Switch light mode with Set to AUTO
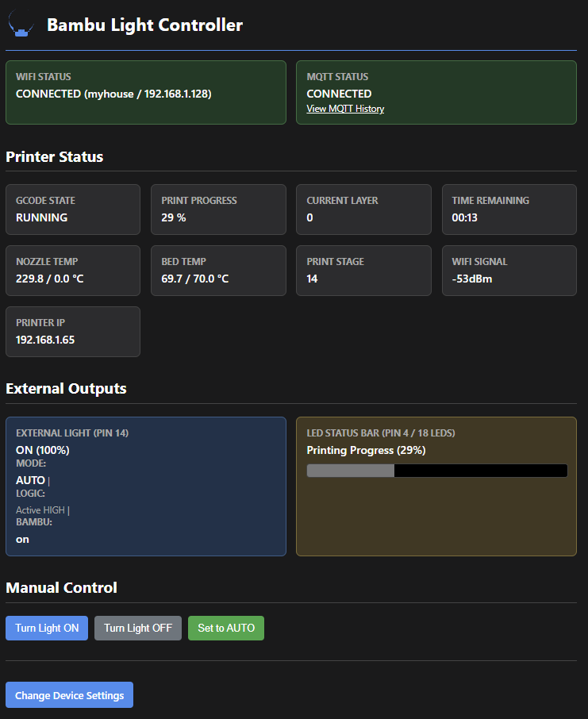The width and height of the screenshot is (588, 719). pyautogui.click(x=226, y=628)
